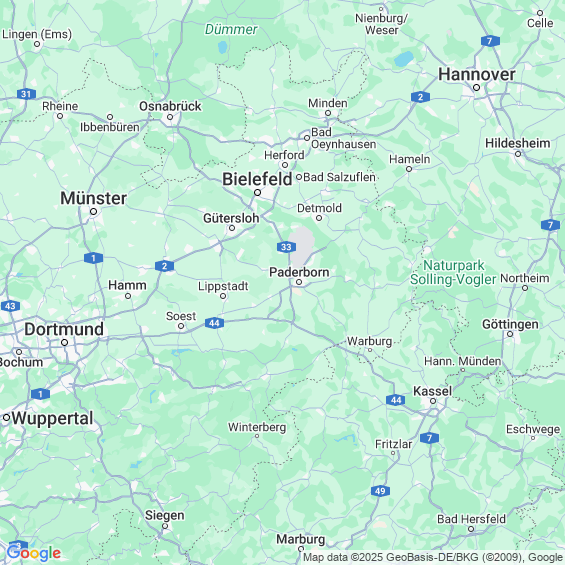Click the A44 shield east of Soest
Screen dimensions: 565x565
tap(214, 323)
